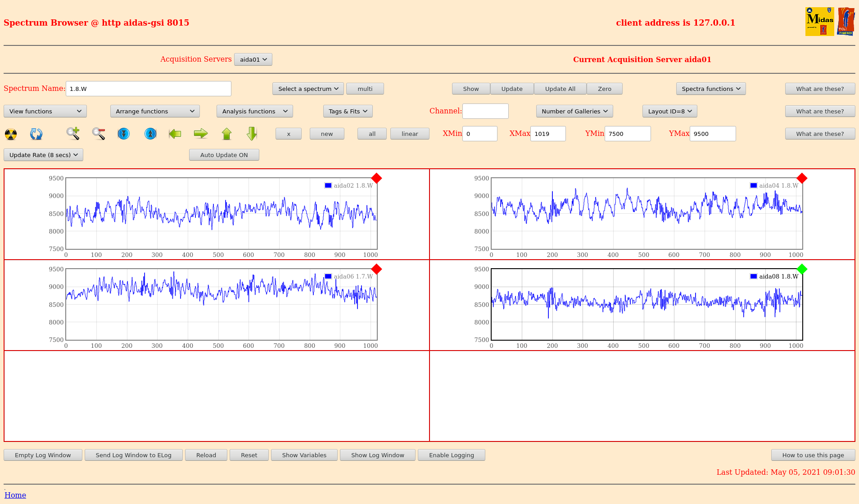Click How to use this page
The height and width of the screenshot is (504, 859).
click(813, 455)
